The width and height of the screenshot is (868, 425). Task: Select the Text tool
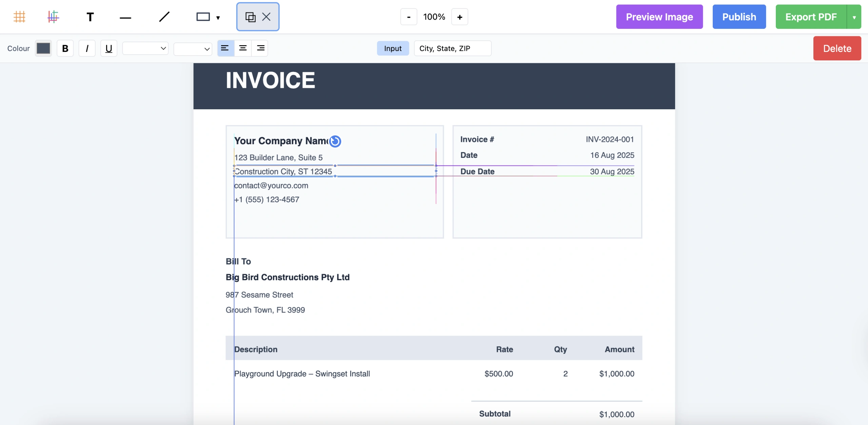coord(90,17)
